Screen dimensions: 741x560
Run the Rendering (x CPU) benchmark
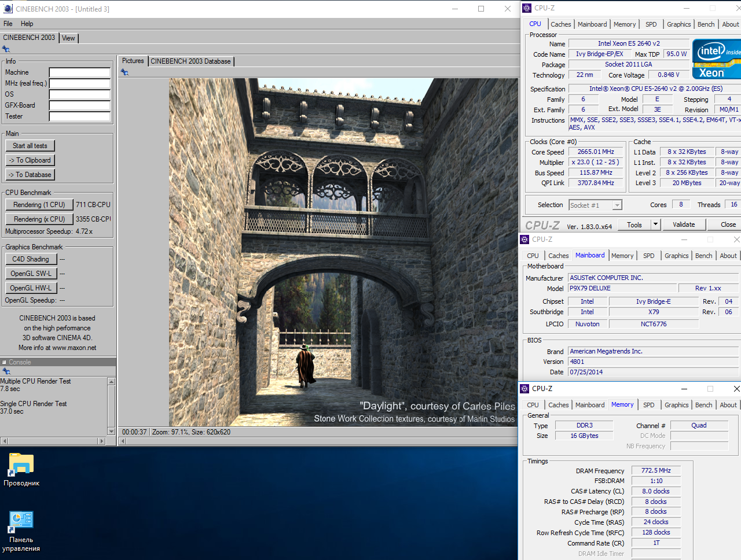click(x=39, y=219)
